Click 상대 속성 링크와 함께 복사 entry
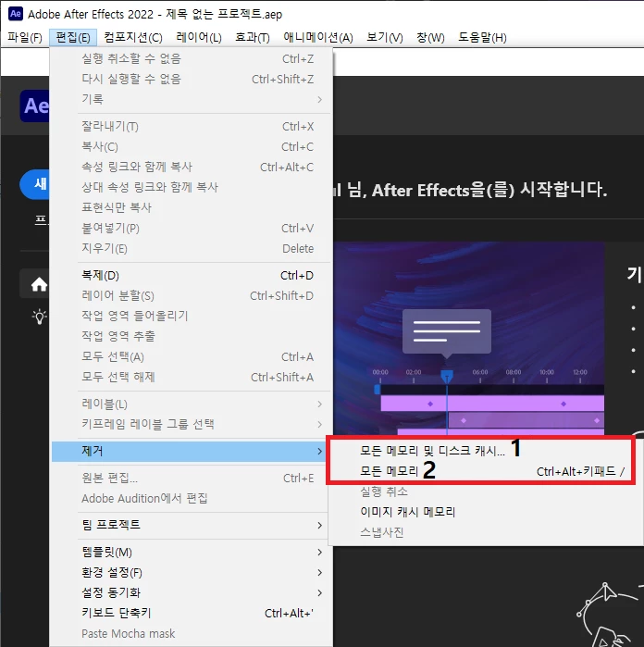 pos(191,187)
